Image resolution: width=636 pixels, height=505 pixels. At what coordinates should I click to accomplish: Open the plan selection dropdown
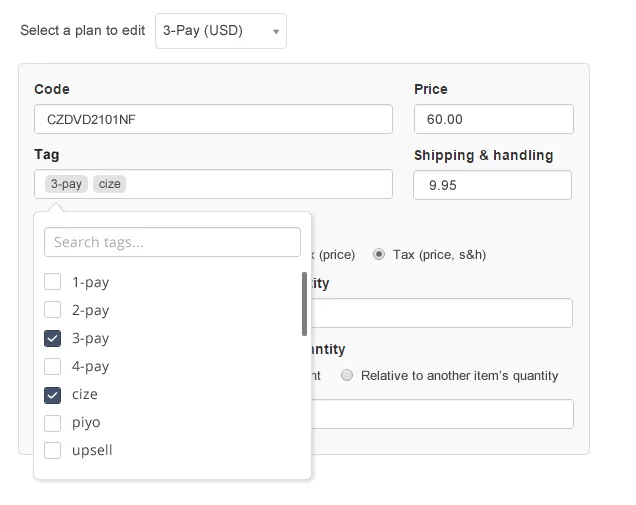coord(221,31)
